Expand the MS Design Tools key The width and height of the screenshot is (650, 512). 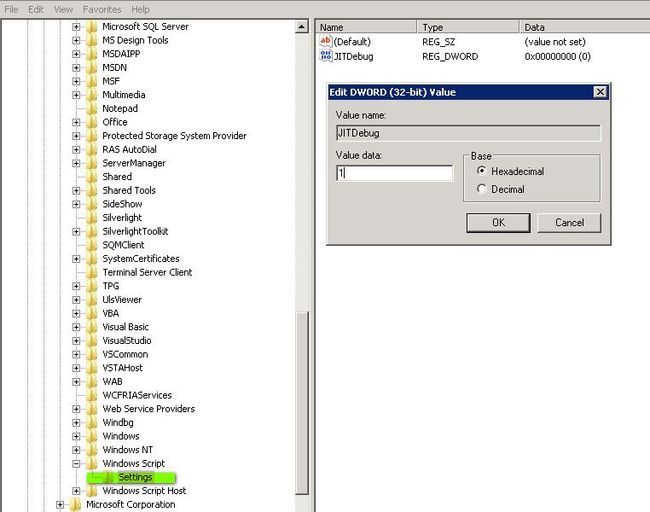76,40
